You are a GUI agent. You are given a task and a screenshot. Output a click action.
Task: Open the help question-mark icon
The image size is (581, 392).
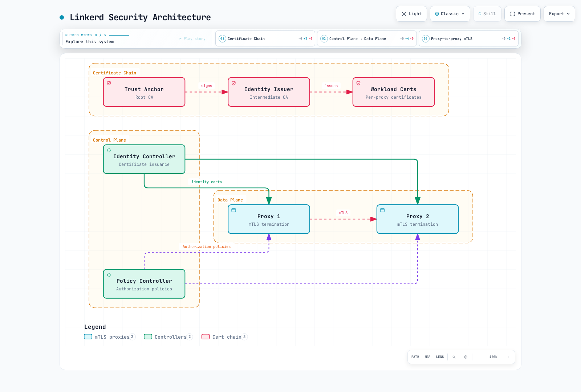[x=466, y=357]
